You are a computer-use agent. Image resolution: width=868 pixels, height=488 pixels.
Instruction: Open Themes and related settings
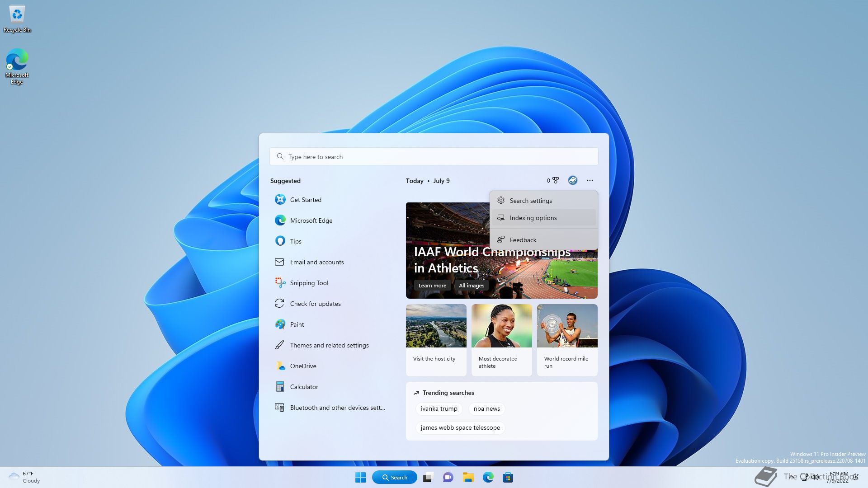pos(330,345)
